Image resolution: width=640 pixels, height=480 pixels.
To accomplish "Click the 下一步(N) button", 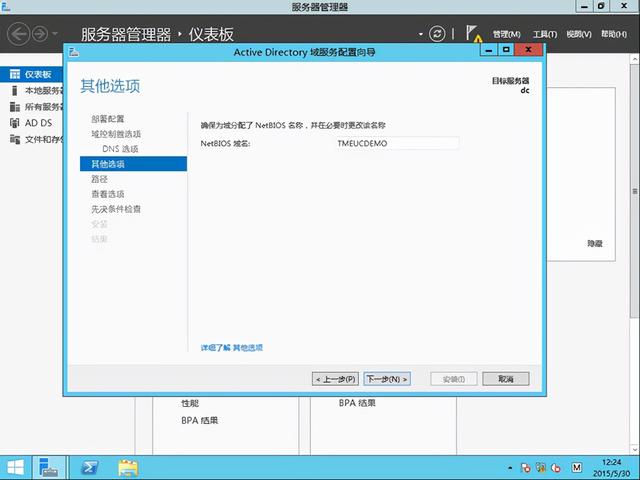I will click(387, 379).
